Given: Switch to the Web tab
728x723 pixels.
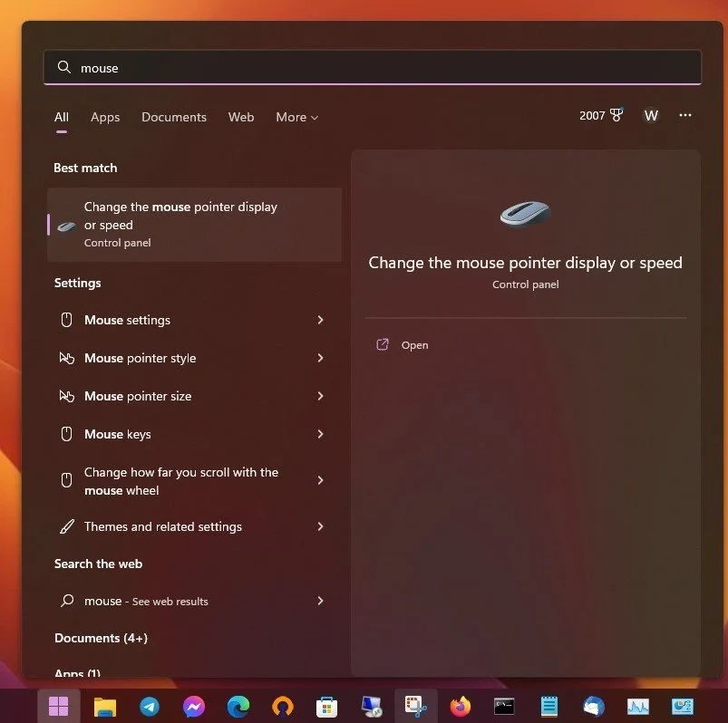Looking at the screenshot, I should pyautogui.click(x=241, y=117).
